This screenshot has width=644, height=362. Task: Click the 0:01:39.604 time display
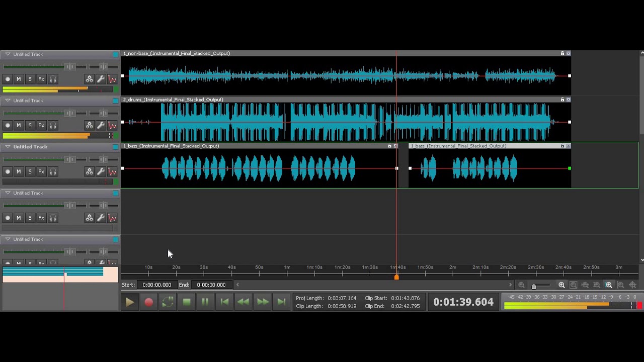click(x=463, y=302)
